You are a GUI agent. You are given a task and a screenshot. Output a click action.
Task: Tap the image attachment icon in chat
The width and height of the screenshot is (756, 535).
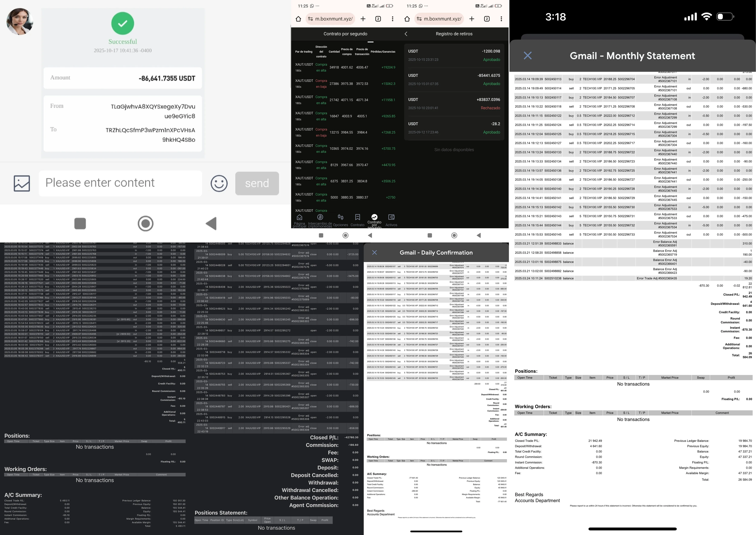[22, 183]
